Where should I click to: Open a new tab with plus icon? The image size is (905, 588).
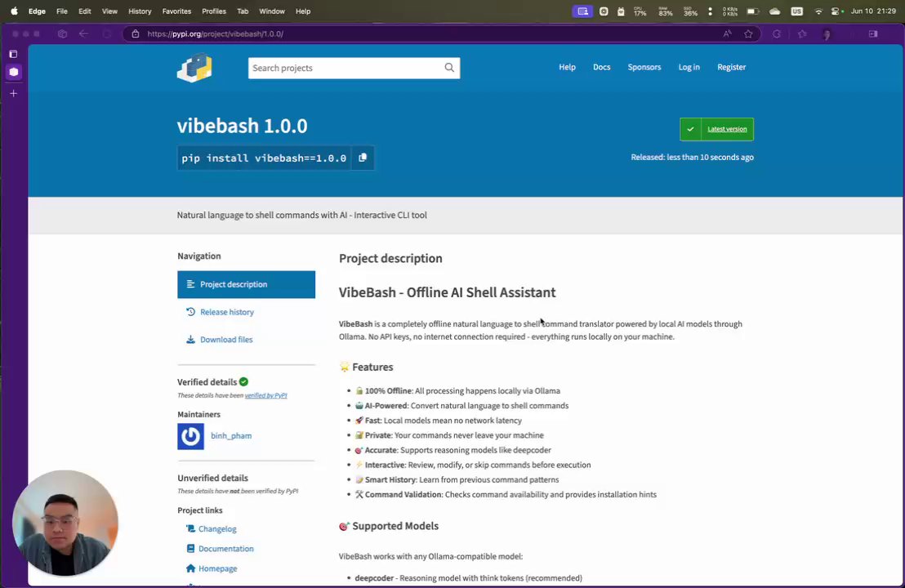[13, 93]
